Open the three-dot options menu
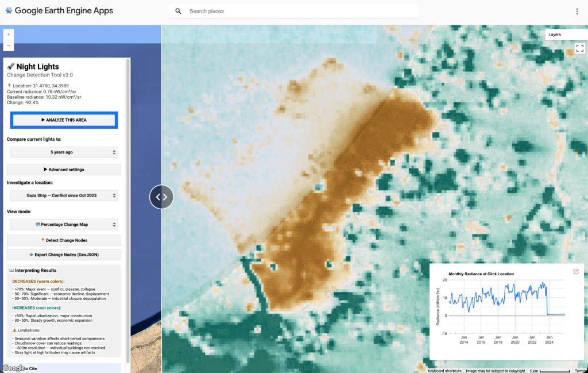This screenshot has height=373, width=588. (577, 11)
